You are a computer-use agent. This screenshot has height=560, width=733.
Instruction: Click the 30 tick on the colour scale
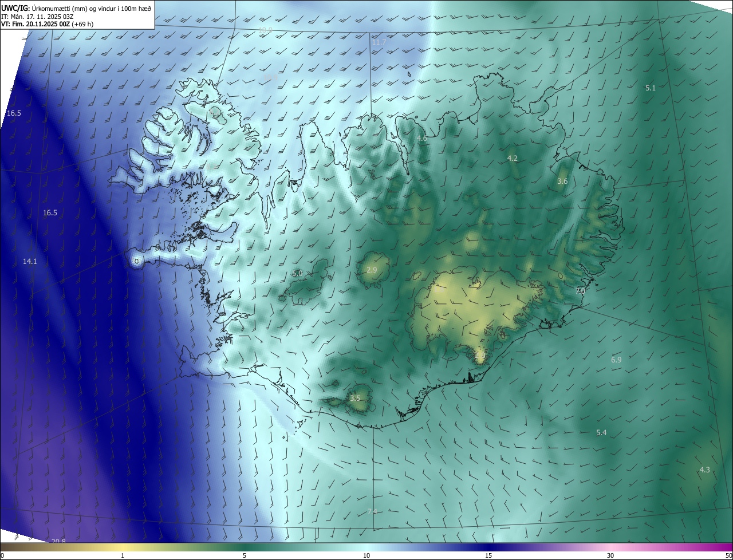pyautogui.click(x=610, y=556)
